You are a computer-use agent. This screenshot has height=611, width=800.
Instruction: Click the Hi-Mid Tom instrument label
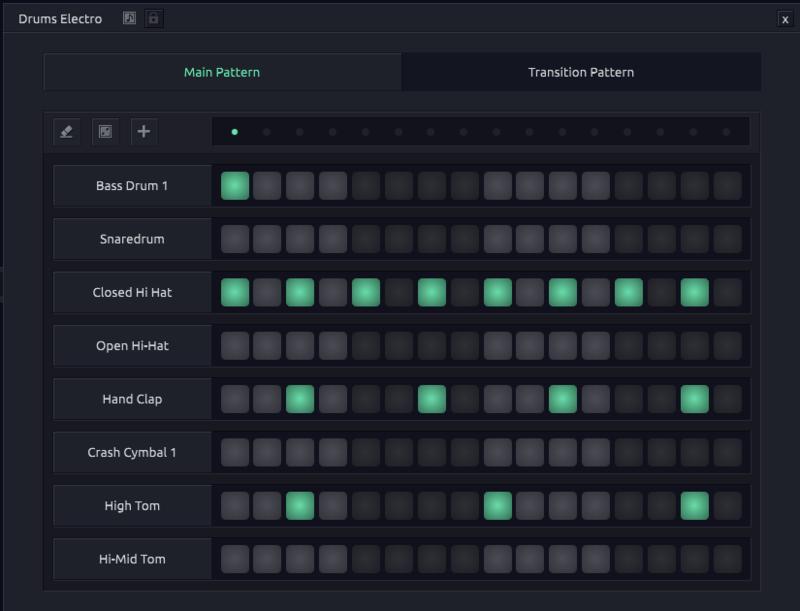[x=132, y=559]
